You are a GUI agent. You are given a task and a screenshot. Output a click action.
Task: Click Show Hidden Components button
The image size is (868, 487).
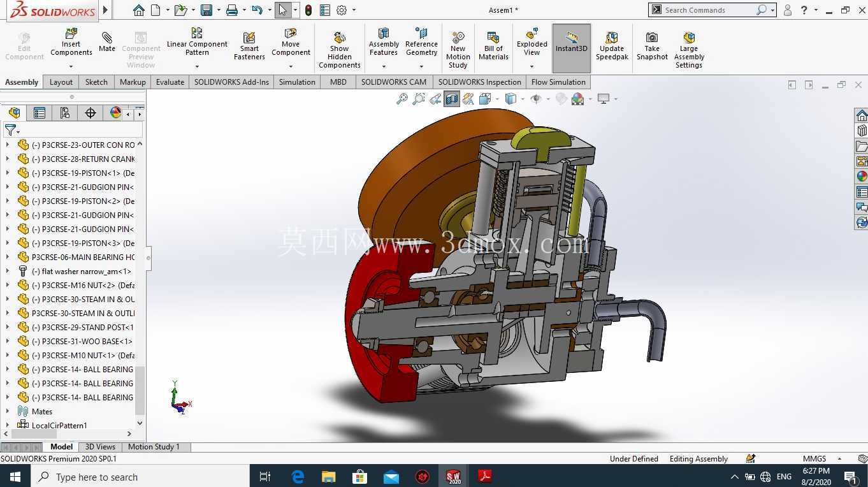click(x=339, y=49)
